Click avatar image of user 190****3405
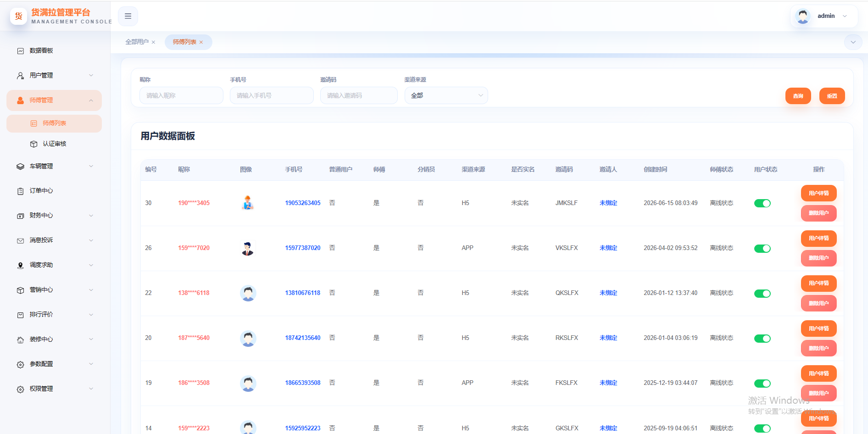The width and height of the screenshot is (868, 434). click(248, 203)
